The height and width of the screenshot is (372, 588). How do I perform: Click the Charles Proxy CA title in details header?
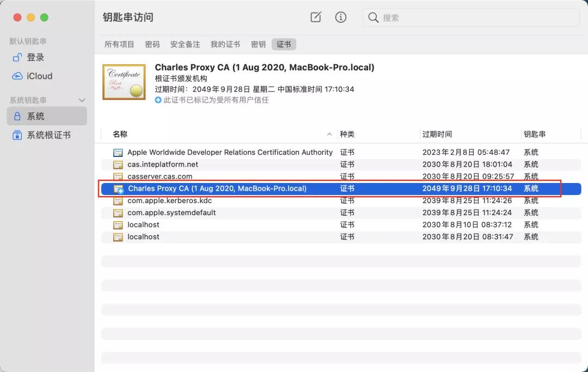point(265,68)
